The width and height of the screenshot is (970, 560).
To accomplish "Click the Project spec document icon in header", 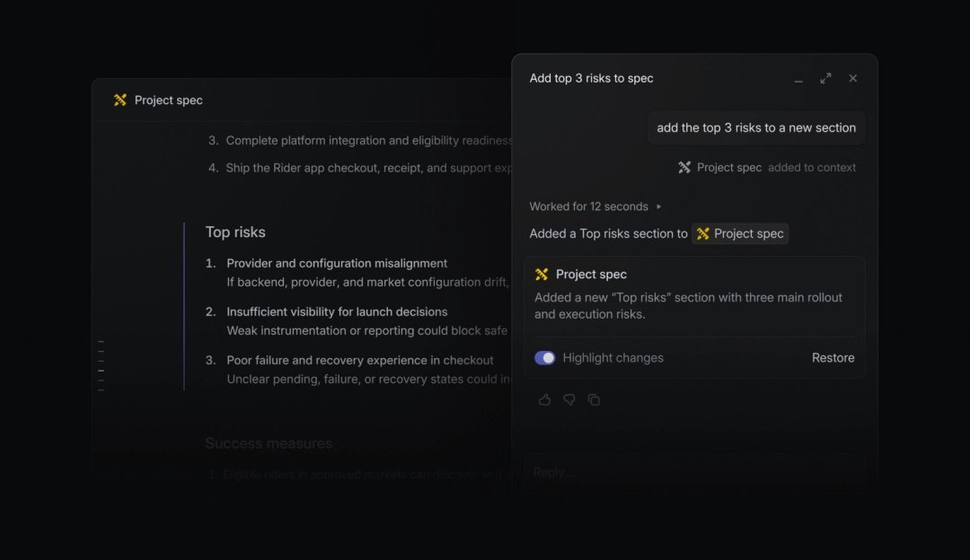I will point(120,101).
